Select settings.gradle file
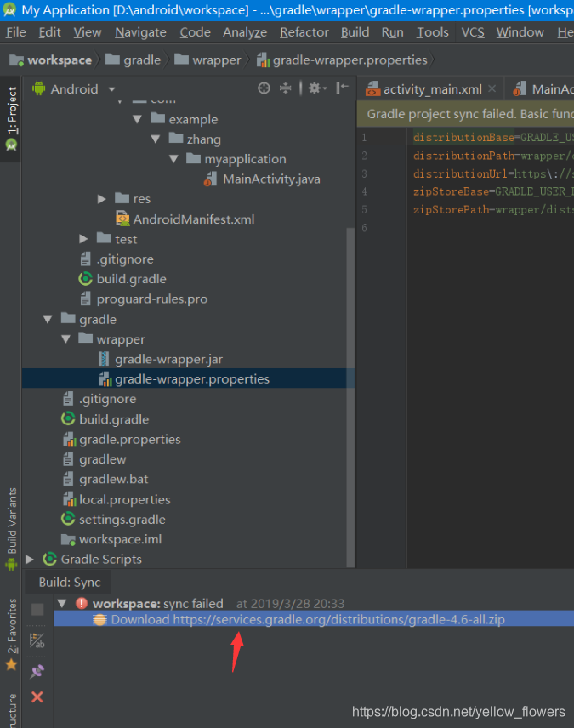 [x=113, y=520]
